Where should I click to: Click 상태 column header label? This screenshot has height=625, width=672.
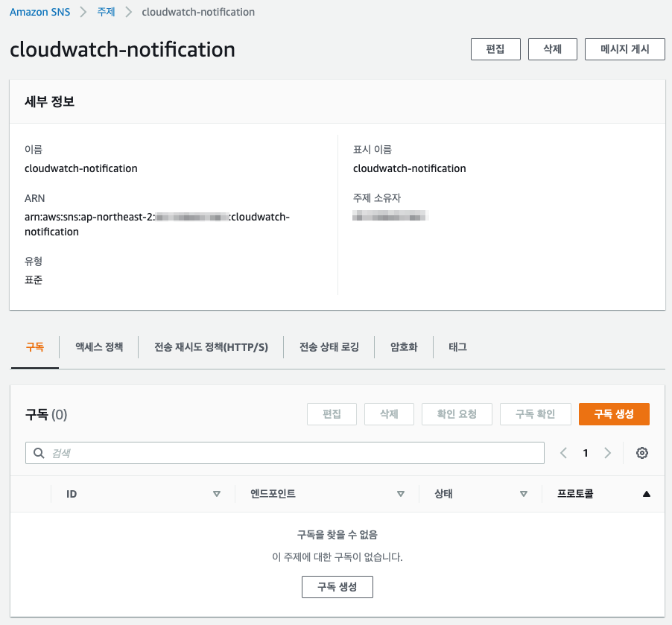point(443,494)
